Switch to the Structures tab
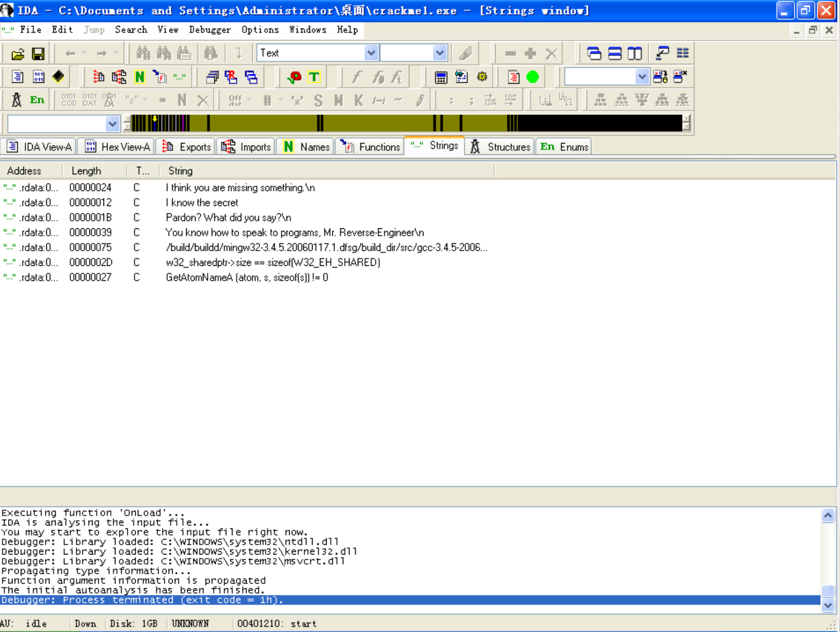 tap(500, 147)
